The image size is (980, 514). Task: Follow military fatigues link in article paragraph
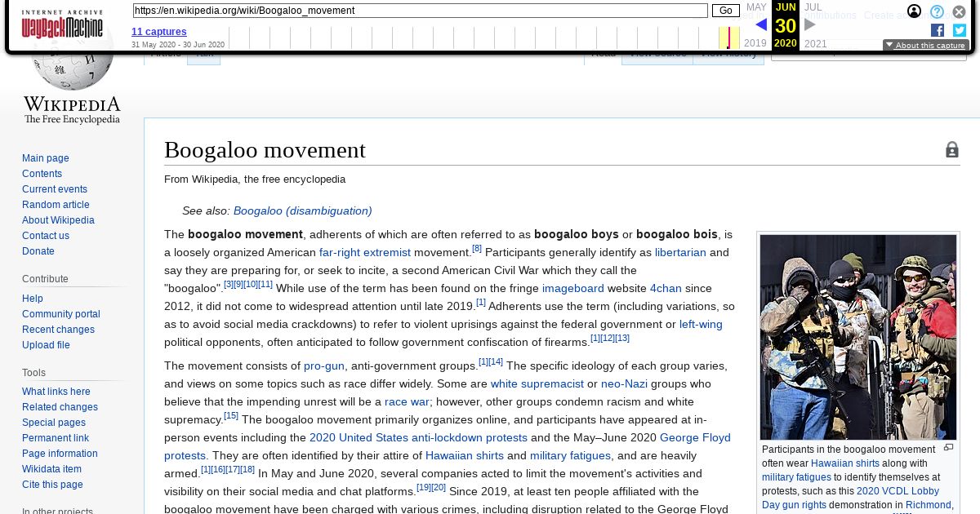tap(570, 455)
